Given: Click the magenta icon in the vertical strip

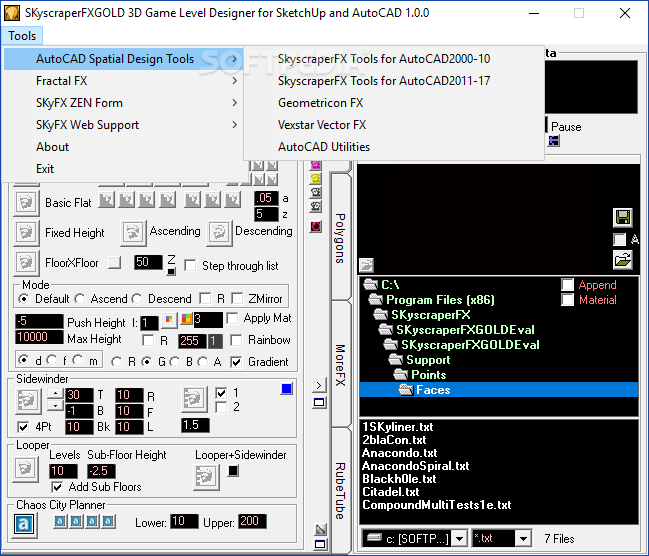Looking at the screenshot, I should click(316, 165).
